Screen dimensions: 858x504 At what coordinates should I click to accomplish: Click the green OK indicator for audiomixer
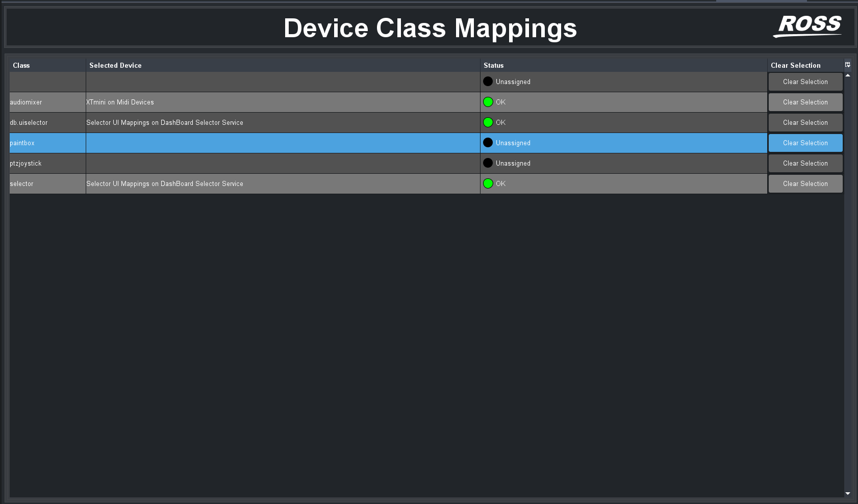pyautogui.click(x=488, y=102)
